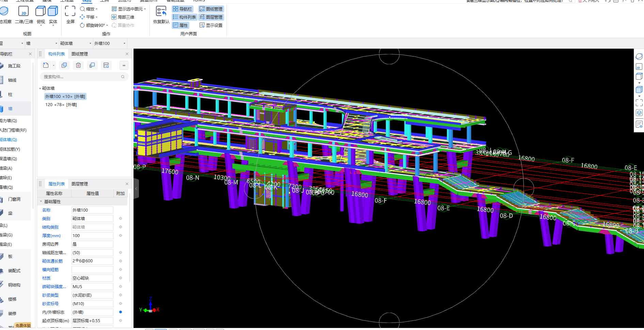644x330 pixels.
Task: Click solid cube on right viewport toolbar
Action: [x=639, y=89]
